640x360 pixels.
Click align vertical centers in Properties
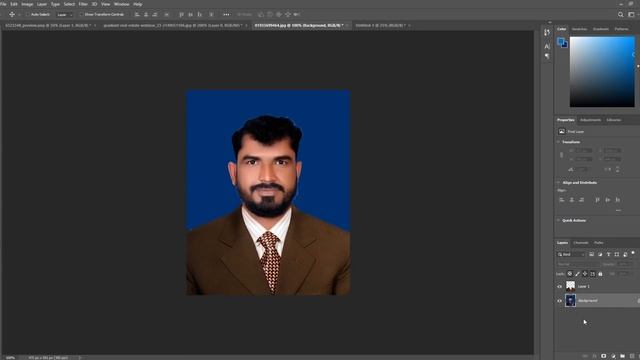coord(608,200)
